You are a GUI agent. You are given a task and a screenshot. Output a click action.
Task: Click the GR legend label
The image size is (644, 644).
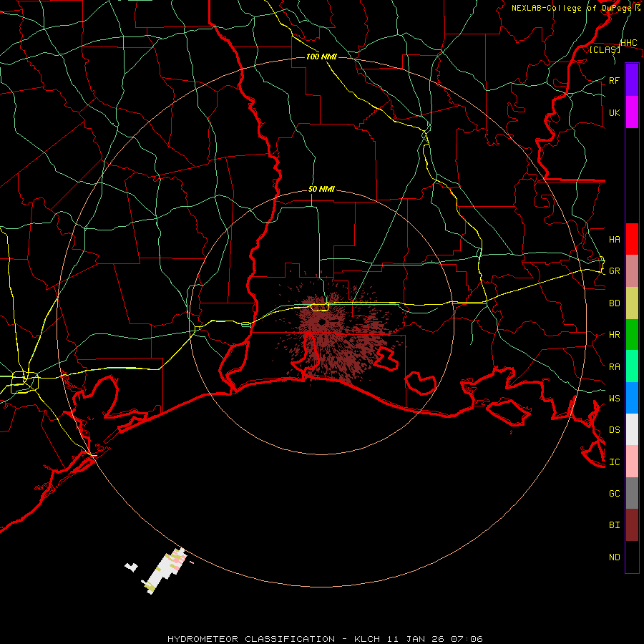(614, 271)
